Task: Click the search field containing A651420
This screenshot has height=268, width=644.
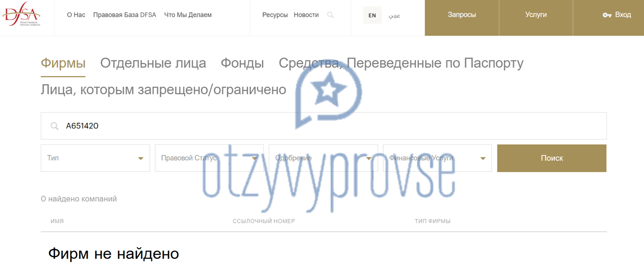Action: click(x=324, y=126)
